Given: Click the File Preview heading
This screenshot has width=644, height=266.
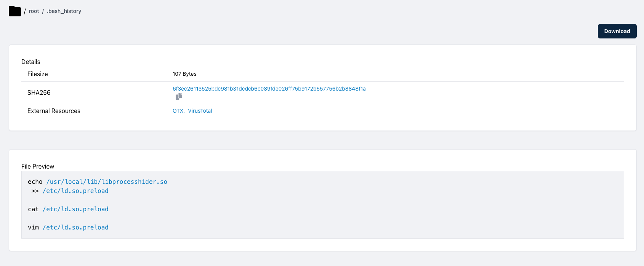Looking at the screenshot, I should pyautogui.click(x=38, y=166).
